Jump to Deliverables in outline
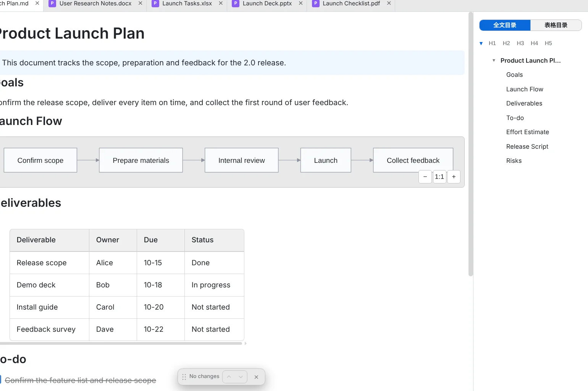 coord(524,104)
